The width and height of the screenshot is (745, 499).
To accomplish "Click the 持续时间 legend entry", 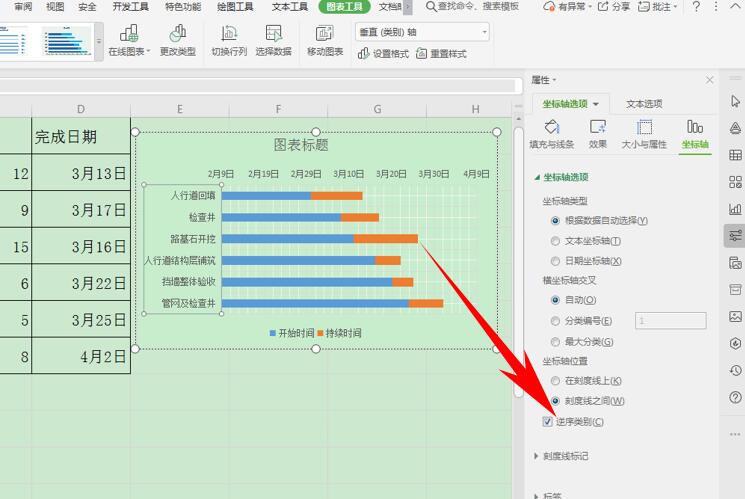I will pos(339,333).
